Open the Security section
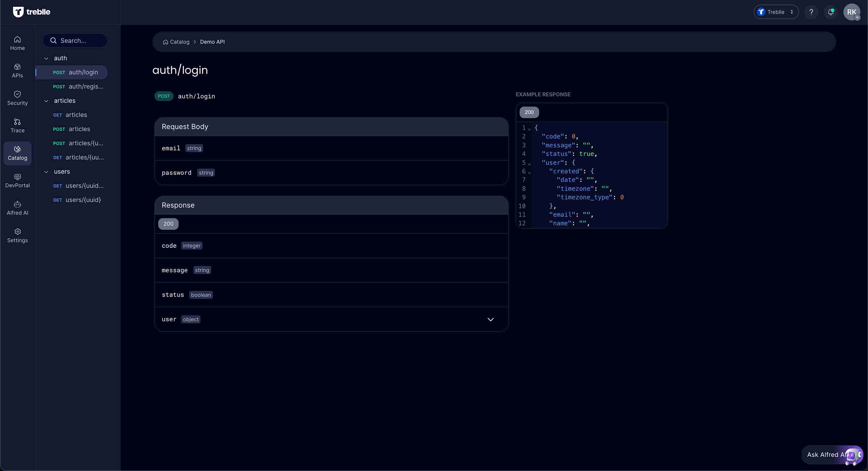868x471 pixels. tap(17, 98)
